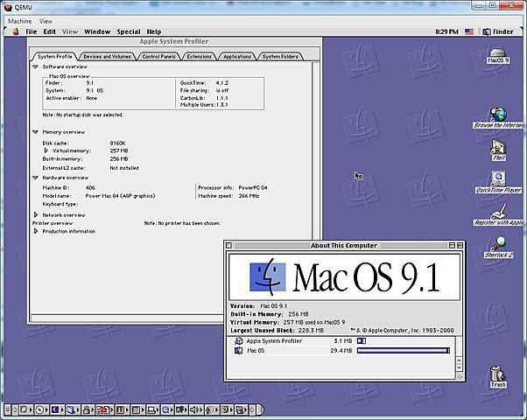The width and height of the screenshot is (527, 420).
Task: Open the QEMU Machine menu
Action: (20, 21)
